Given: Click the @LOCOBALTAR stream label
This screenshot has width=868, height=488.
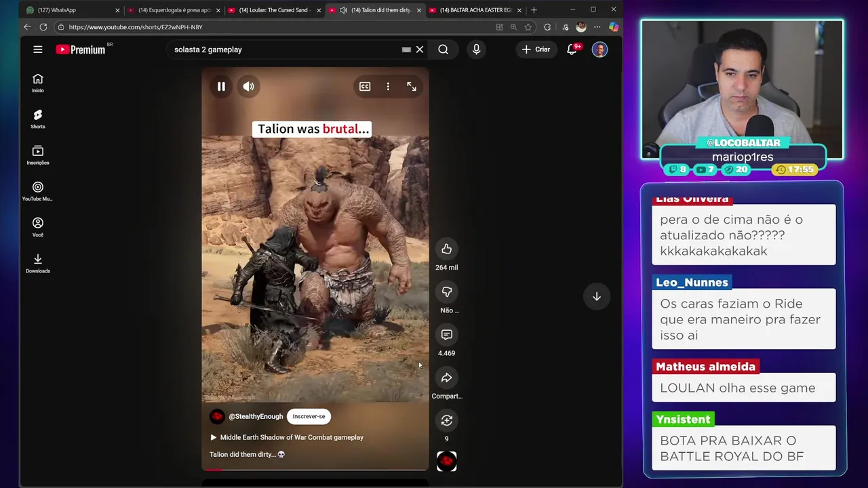Looking at the screenshot, I should [x=743, y=142].
